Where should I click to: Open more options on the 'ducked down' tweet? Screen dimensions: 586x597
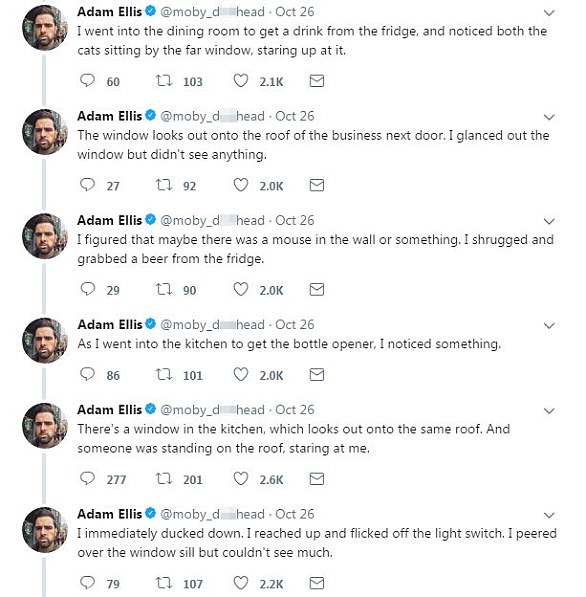[549, 516]
